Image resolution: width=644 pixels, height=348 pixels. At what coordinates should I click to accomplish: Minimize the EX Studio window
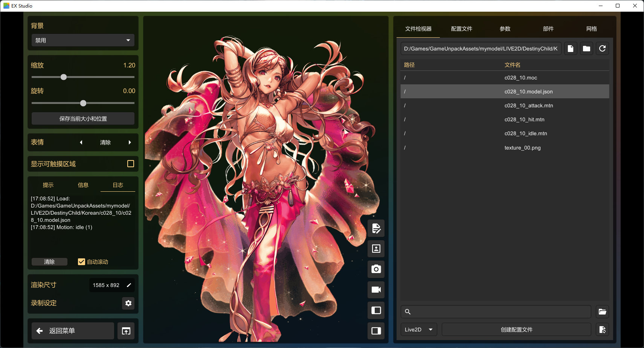point(601,6)
